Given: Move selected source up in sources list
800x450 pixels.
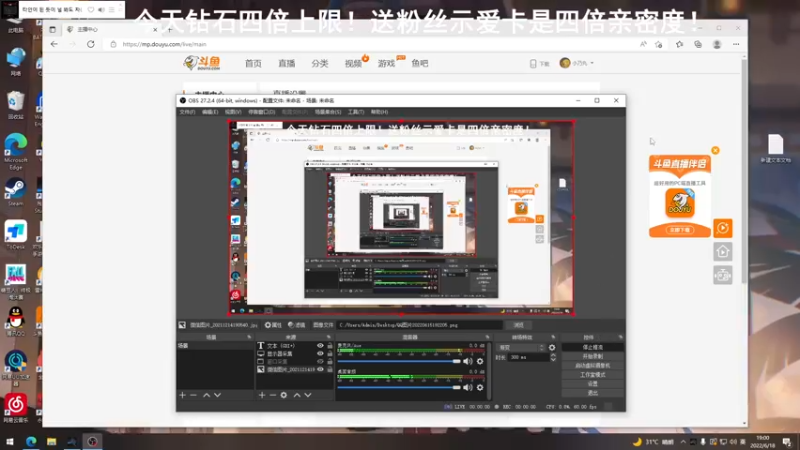Looking at the screenshot, I should (297, 395).
